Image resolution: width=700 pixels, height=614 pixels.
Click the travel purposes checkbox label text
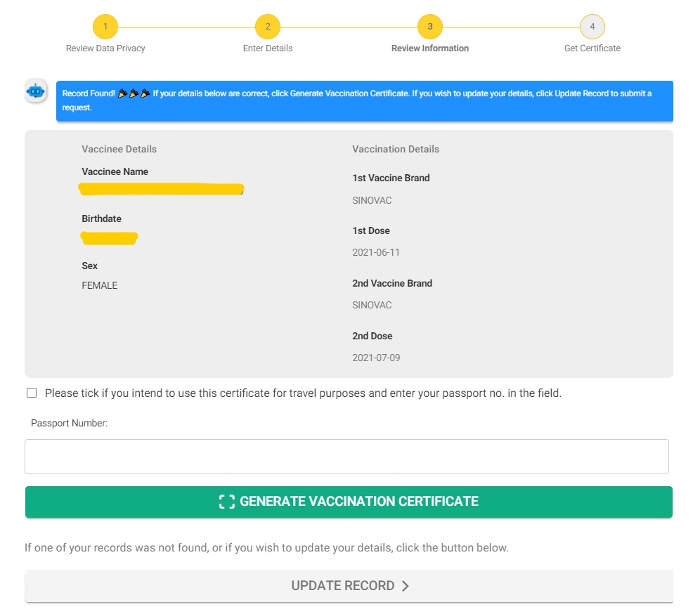(x=303, y=393)
